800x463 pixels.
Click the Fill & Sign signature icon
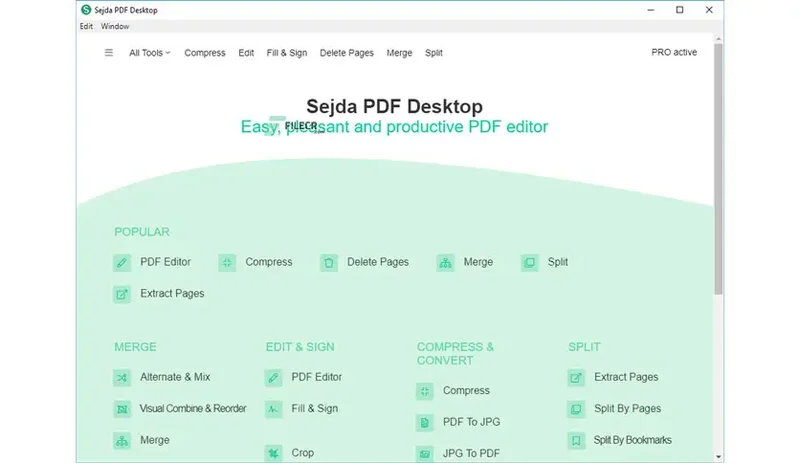click(273, 409)
